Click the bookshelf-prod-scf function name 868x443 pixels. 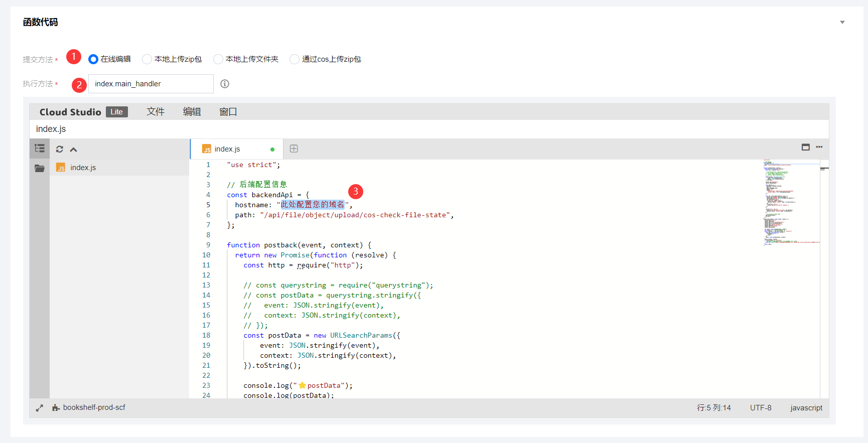click(94, 407)
